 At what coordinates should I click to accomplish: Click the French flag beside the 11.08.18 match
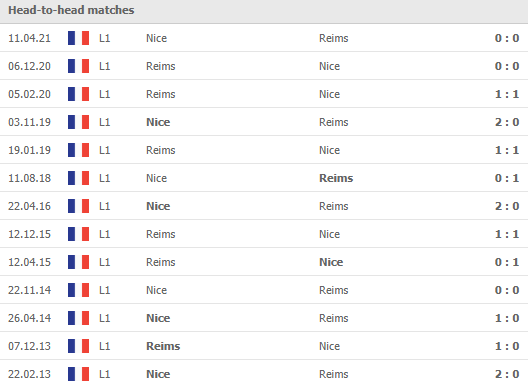coord(78,178)
